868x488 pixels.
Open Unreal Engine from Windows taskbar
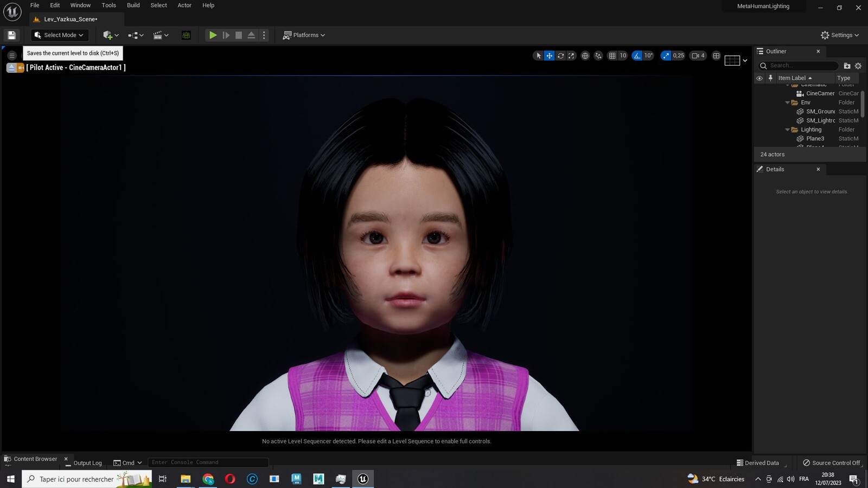[363, 479]
